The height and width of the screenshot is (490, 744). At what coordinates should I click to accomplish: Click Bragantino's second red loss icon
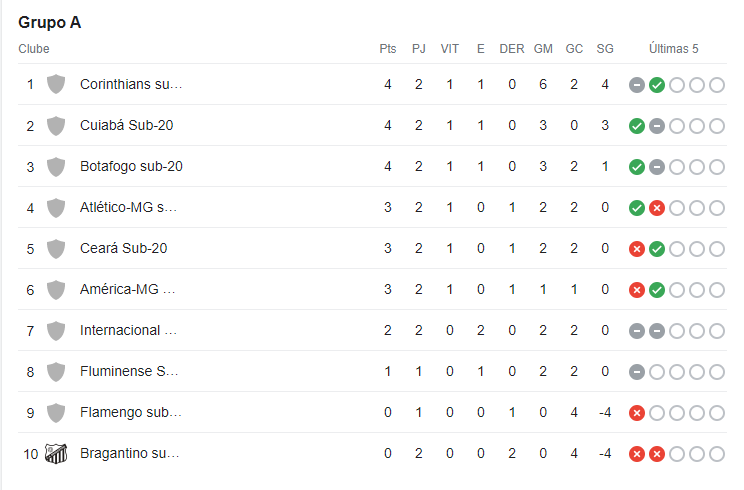coord(657,454)
